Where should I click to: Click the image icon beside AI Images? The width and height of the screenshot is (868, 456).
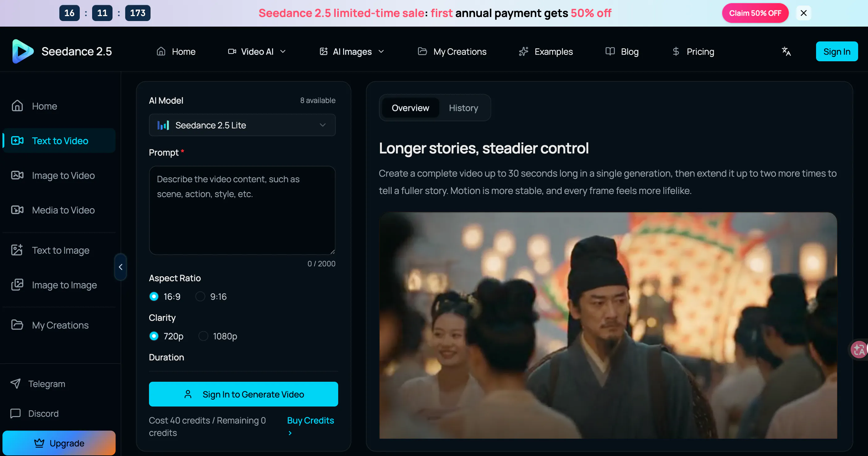(323, 51)
